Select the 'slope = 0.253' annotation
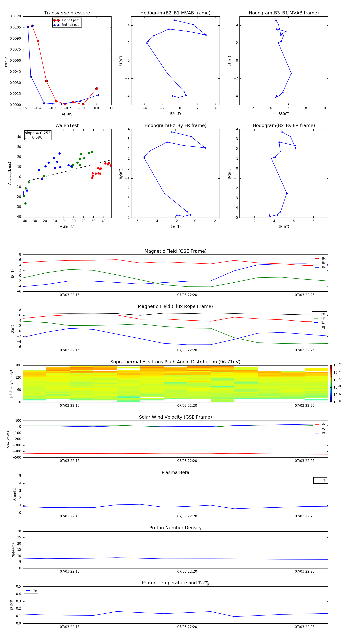 [38, 133]
